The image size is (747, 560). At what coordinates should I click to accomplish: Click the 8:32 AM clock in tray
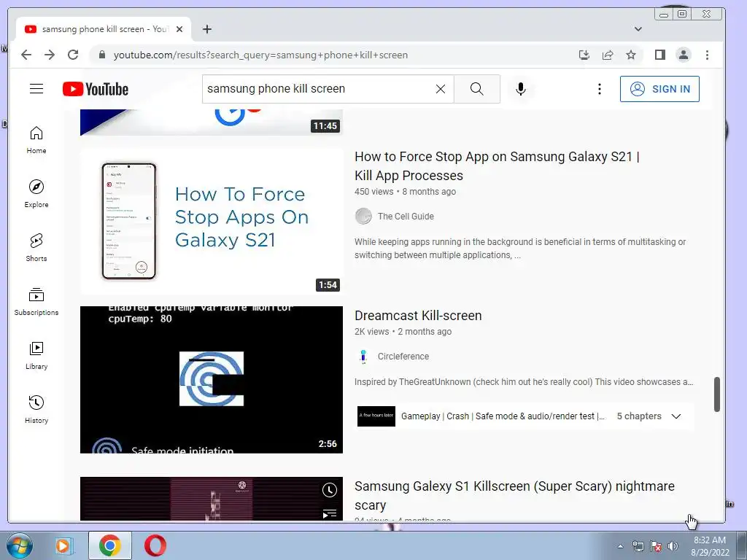point(710,540)
